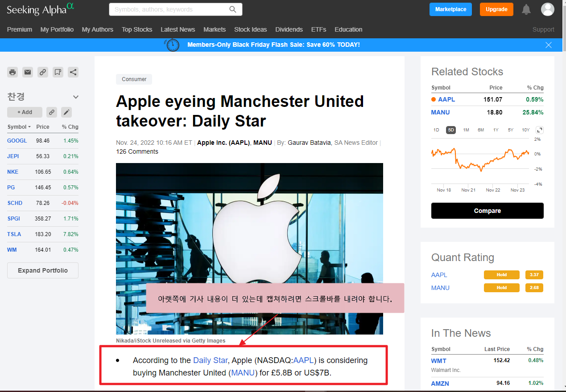This screenshot has height=392, width=566.
Task: Select the 5Y chart range
Action: pyautogui.click(x=511, y=130)
